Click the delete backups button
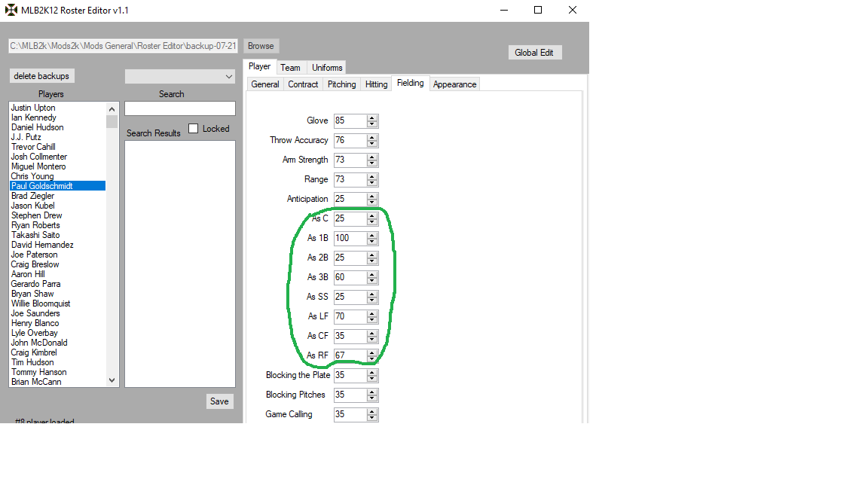Image resolution: width=868 pixels, height=488 pixels. click(x=41, y=76)
